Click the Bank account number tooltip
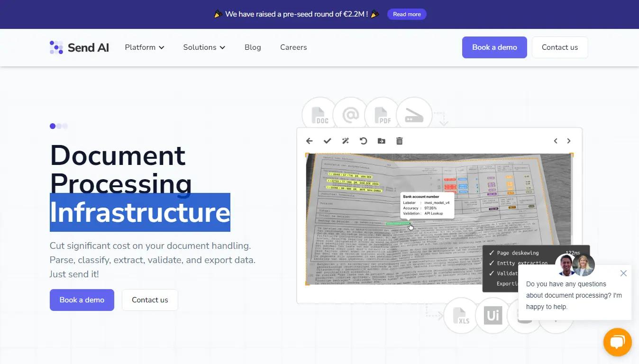The height and width of the screenshot is (364, 639). click(427, 205)
